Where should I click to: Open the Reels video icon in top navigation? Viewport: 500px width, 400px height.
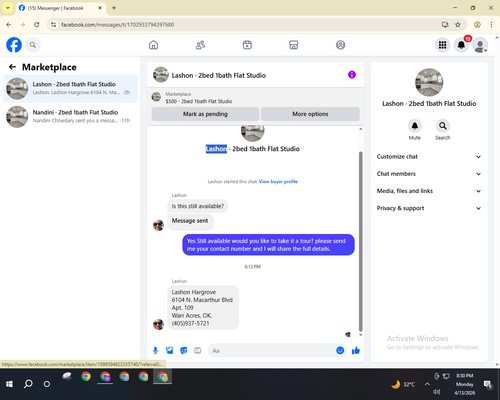[247, 45]
